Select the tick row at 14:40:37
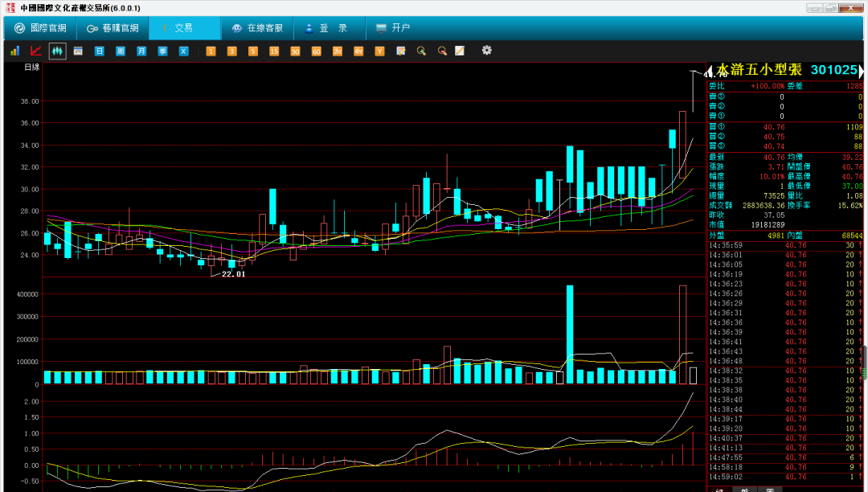 click(x=784, y=438)
